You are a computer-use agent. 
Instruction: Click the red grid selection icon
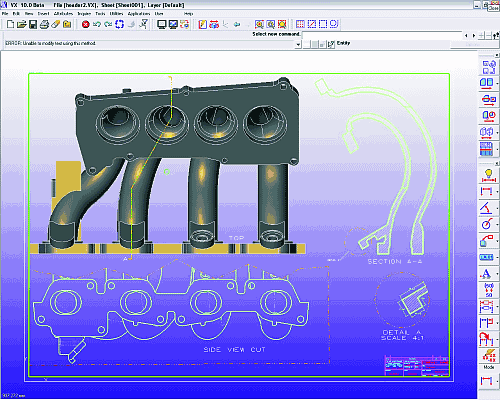(x=300, y=24)
